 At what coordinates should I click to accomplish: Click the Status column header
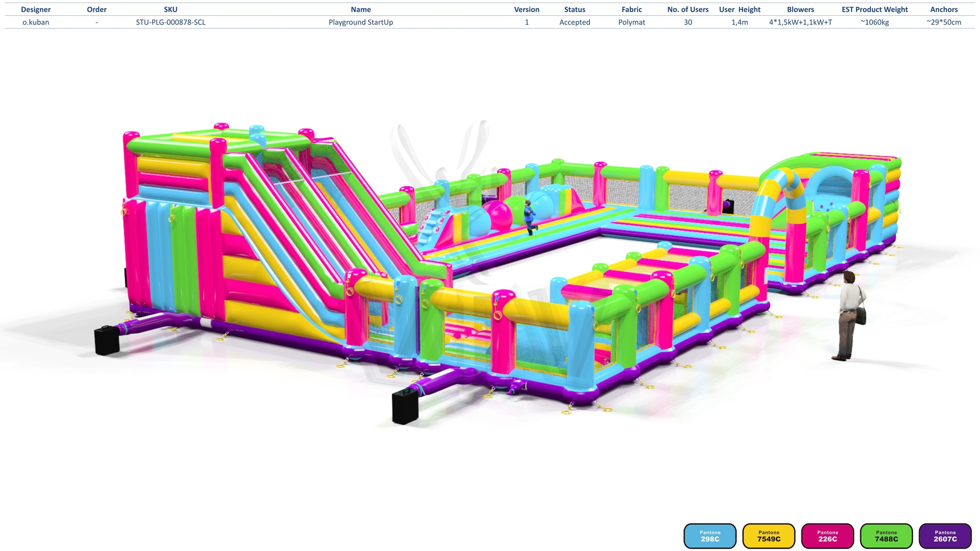point(575,10)
